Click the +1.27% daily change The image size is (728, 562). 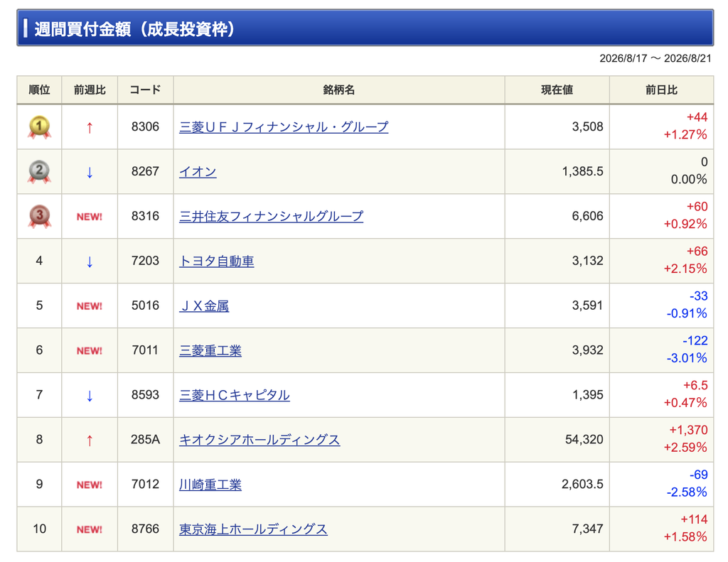point(685,135)
